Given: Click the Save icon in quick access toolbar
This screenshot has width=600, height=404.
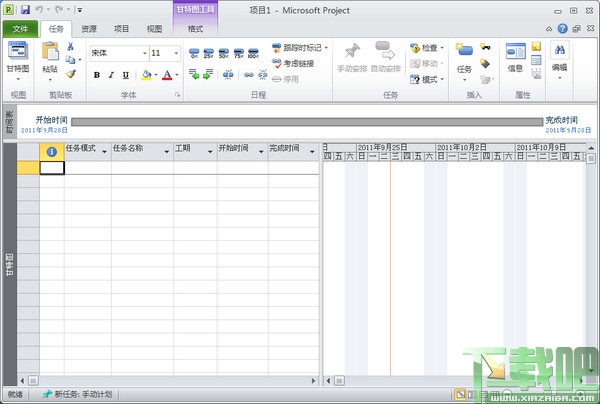Looking at the screenshot, I should pyautogui.click(x=25, y=10).
